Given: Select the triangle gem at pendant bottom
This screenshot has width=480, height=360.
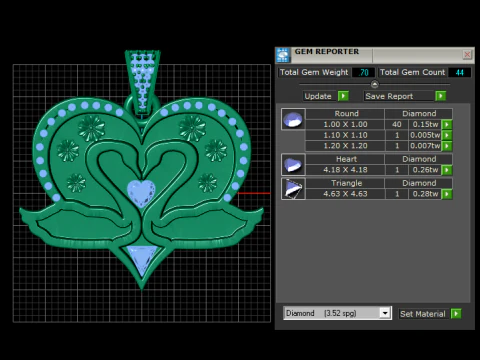Looking at the screenshot, I should pyautogui.click(x=142, y=260).
